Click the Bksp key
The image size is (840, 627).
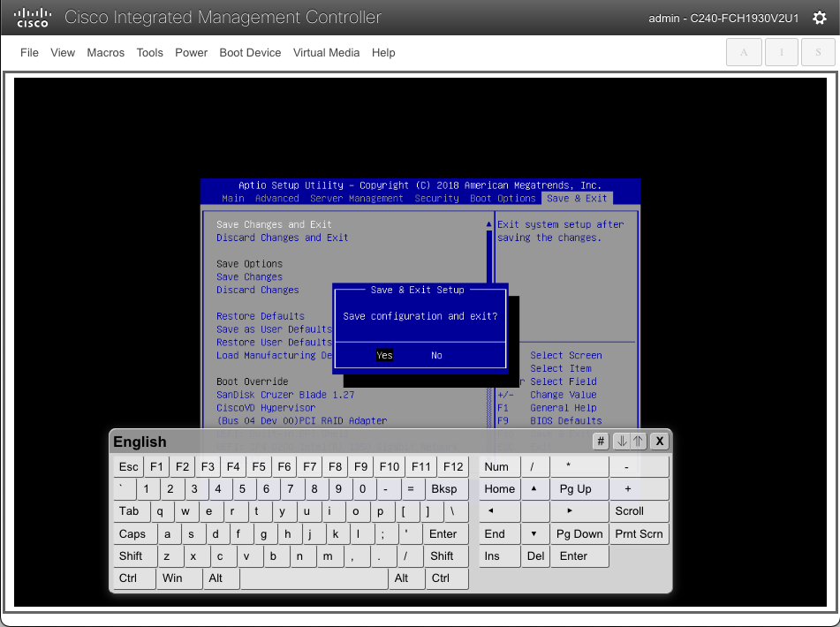pyautogui.click(x=447, y=488)
